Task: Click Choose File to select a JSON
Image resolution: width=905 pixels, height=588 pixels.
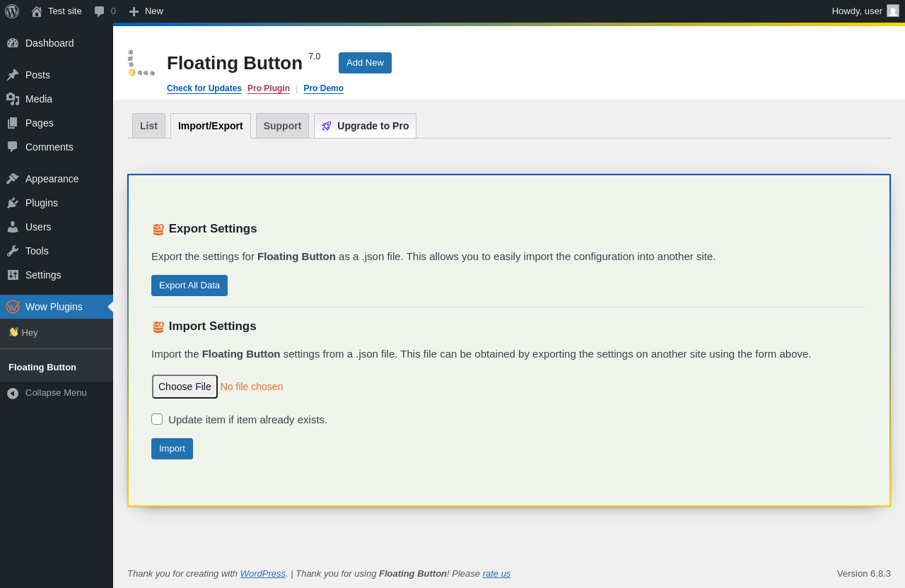Action: coord(185,387)
